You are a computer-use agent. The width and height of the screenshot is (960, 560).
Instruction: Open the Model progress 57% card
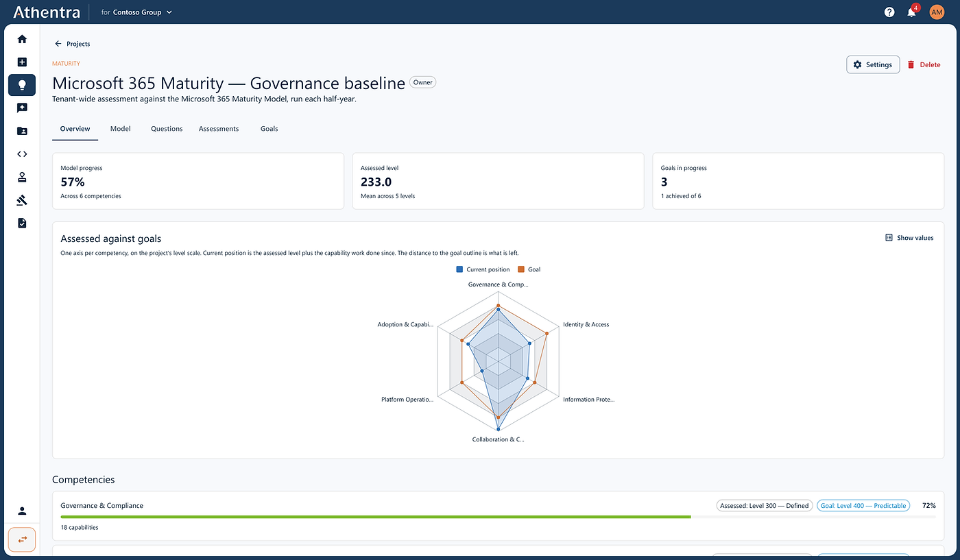click(x=198, y=181)
